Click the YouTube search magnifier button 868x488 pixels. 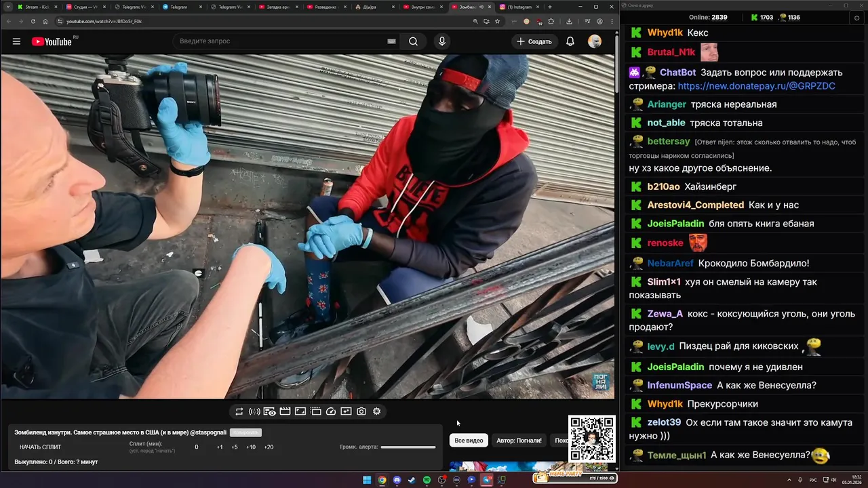pyautogui.click(x=413, y=41)
